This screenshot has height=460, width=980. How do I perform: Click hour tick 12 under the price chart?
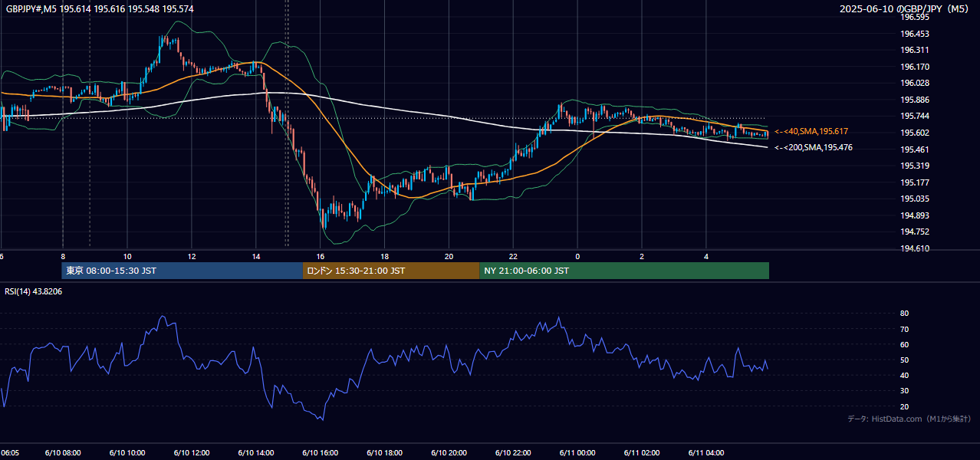click(x=192, y=256)
